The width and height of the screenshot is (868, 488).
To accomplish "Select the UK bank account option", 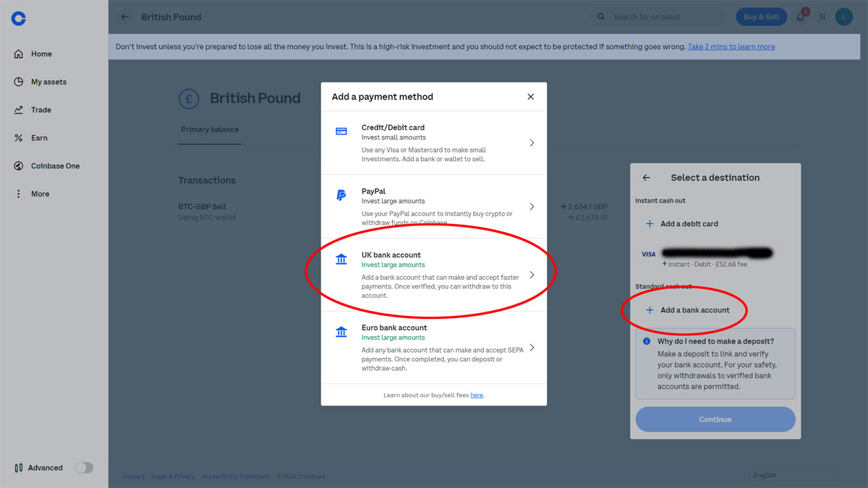I will click(x=434, y=275).
